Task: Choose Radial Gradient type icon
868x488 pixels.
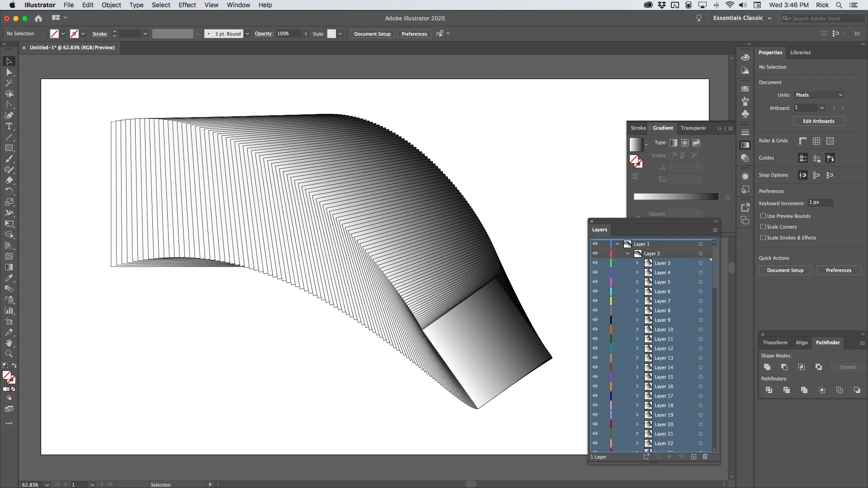Action: click(x=685, y=143)
